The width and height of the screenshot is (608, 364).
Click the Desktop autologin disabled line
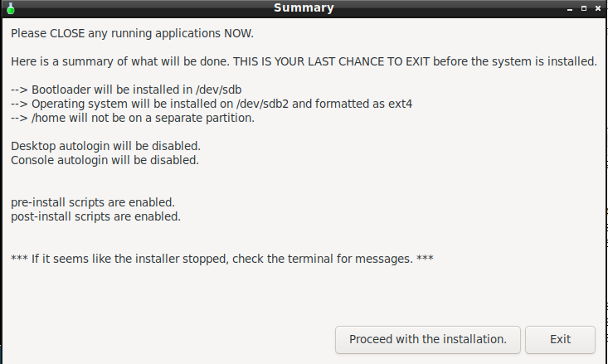point(105,146)
